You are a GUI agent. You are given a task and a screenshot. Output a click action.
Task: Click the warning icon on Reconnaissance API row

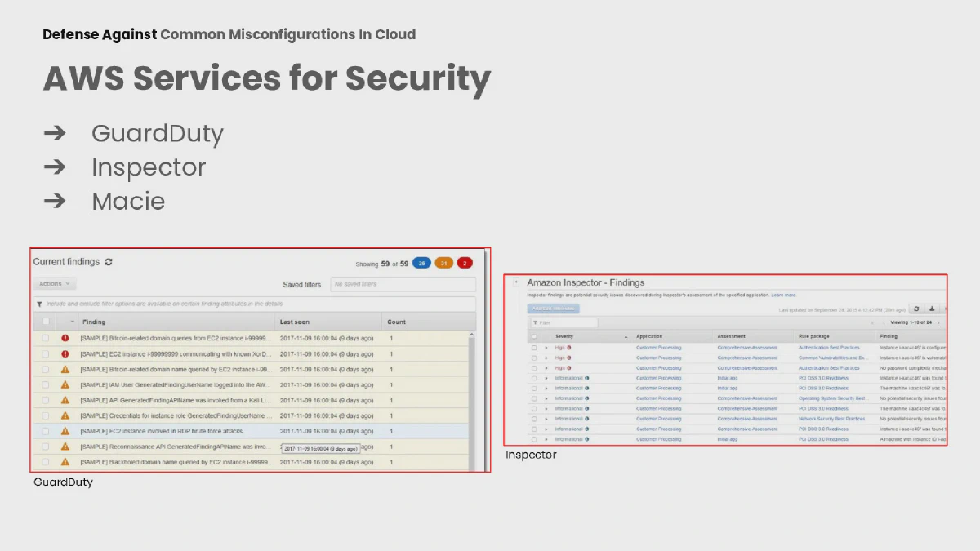point(65,447)
